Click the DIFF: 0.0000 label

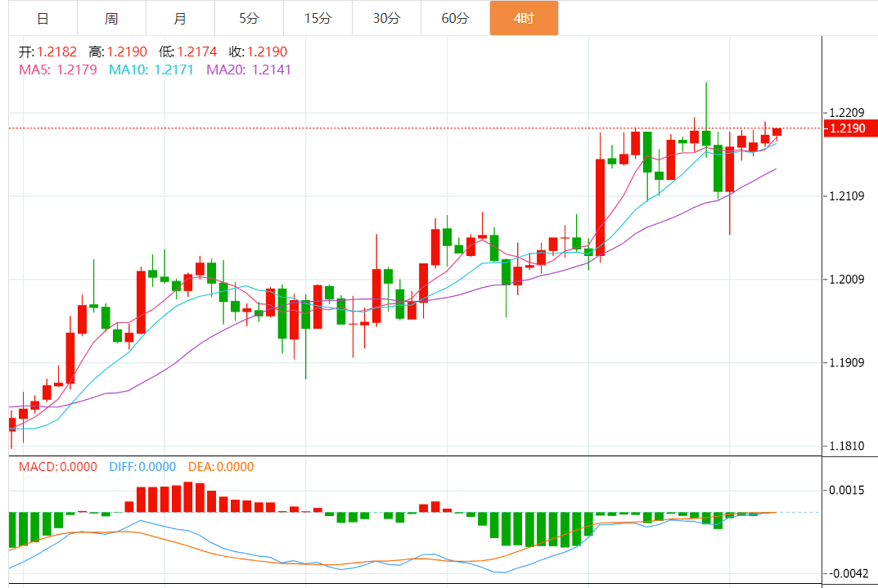[x=142, y=467]
